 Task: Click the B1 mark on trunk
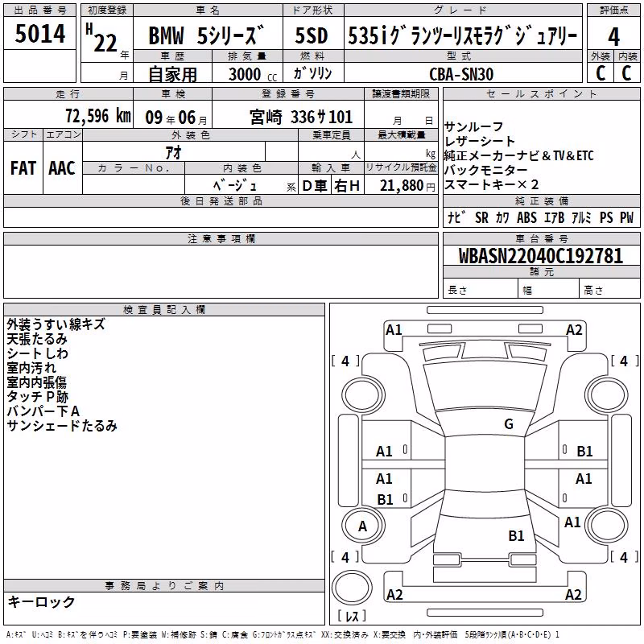516,536
